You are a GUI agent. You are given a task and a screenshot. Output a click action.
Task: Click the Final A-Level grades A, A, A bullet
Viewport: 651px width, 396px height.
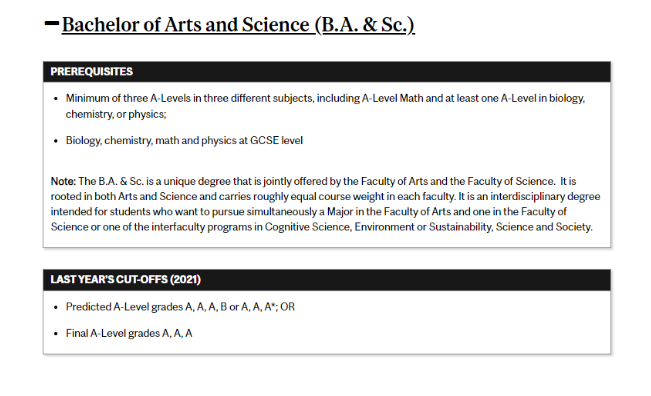pos(129,333)
